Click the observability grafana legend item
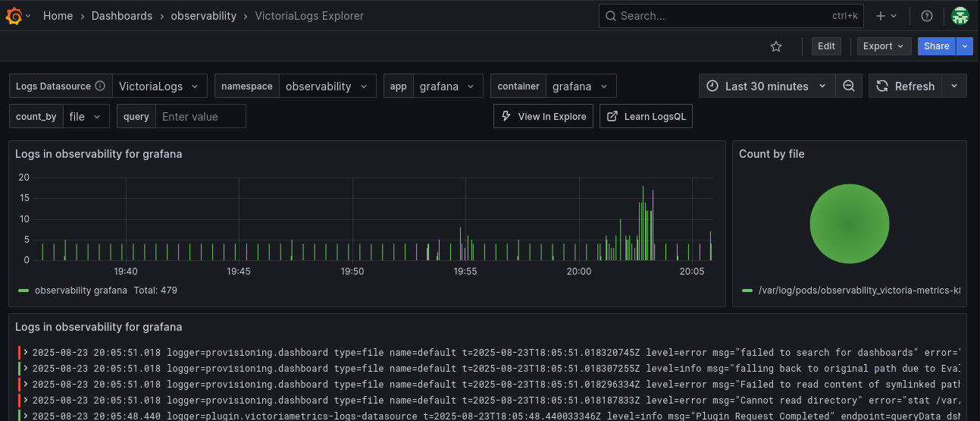This screenshot has height=421, width=980. pyautogui.click(x=81, y=291)
